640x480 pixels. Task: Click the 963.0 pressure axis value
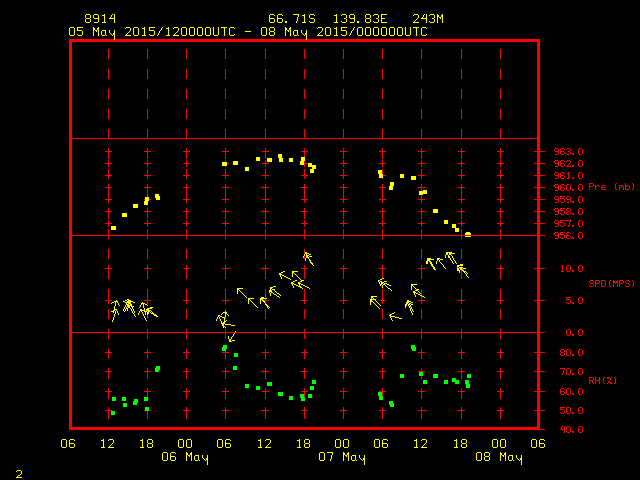pyautogui.click(x=567, y=151)
